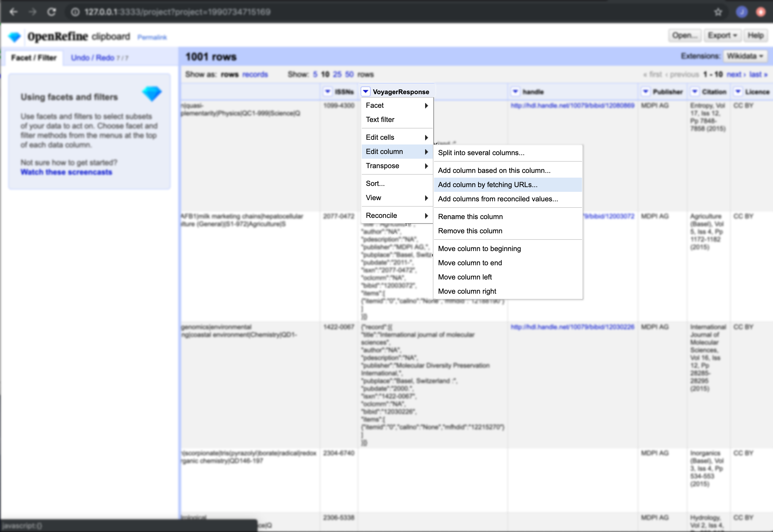Expand the View submenu
The width and height of the screenshot is (773, 532).
(397, 198)
